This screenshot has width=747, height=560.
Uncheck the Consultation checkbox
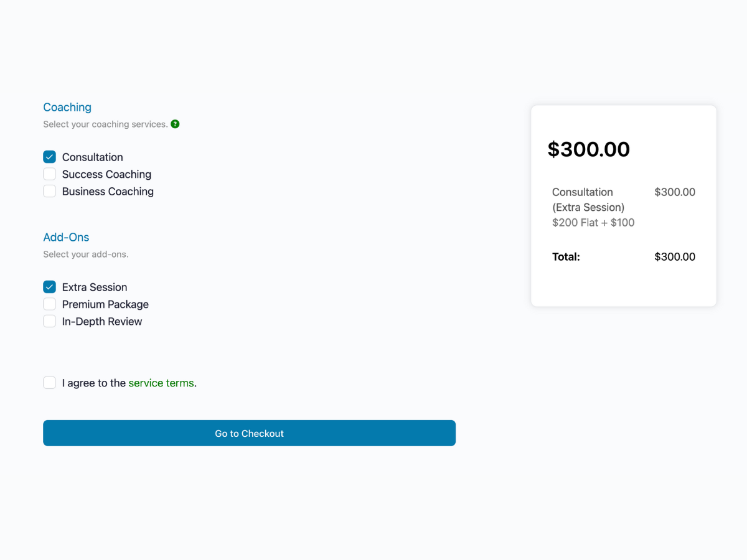tap(49, 157)
